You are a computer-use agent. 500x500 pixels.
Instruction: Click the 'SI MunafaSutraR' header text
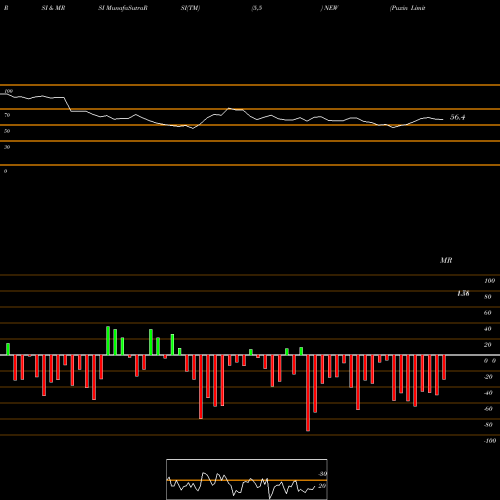pos(123,8)
